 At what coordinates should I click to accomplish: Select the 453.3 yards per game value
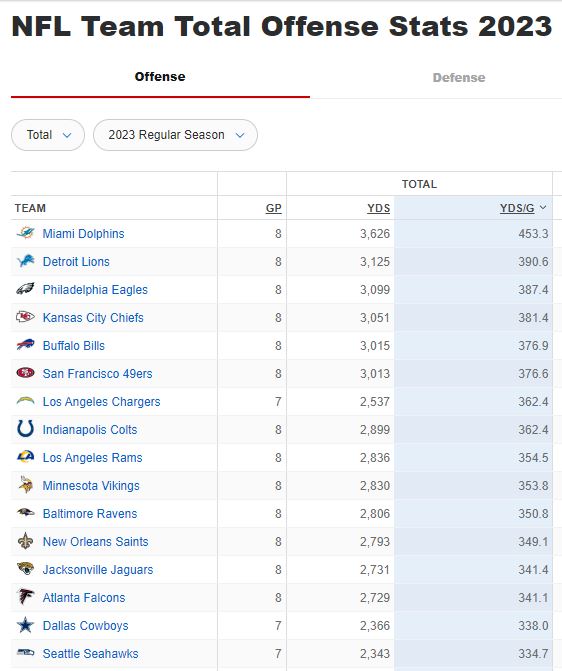533,234
